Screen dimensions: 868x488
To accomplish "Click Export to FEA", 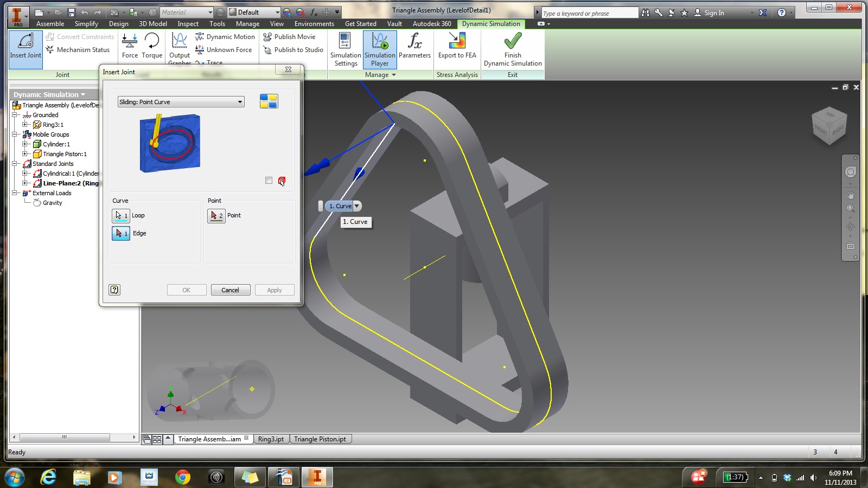I will pos(457,46).
